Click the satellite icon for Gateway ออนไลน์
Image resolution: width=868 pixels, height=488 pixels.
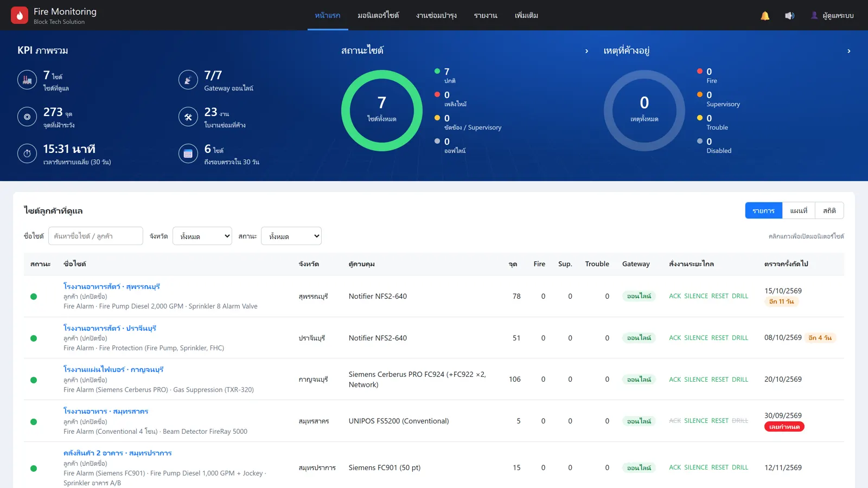tap(188, 80)
